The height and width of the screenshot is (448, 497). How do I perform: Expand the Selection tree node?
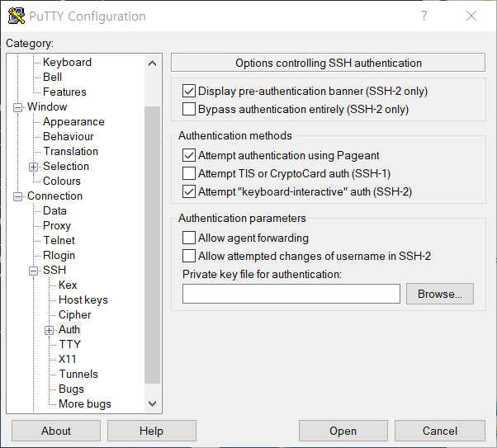coord(33,167)
